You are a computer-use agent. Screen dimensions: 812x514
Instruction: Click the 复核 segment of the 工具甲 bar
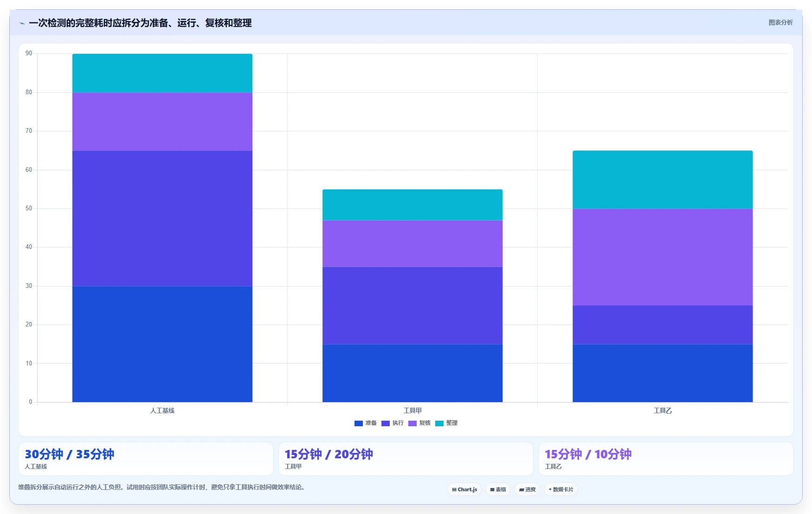coord(412,243)
